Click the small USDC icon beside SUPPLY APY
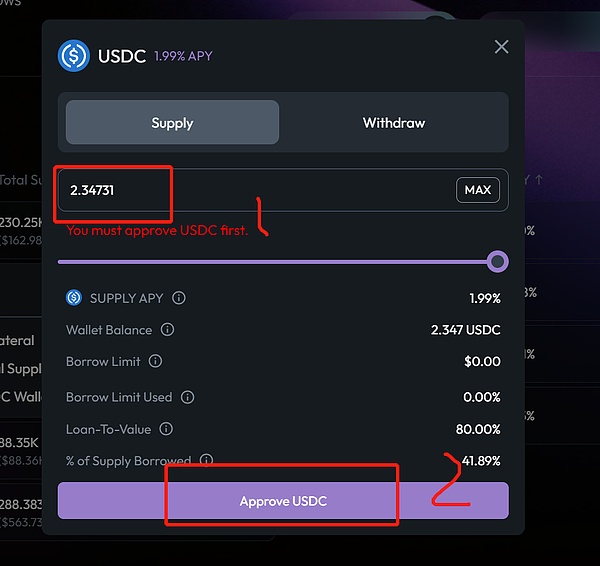 74,298
